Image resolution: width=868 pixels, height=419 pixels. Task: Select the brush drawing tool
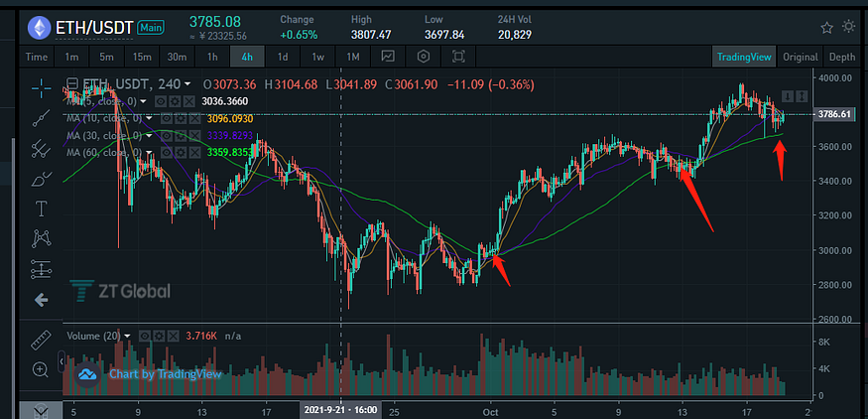(41, 179)
